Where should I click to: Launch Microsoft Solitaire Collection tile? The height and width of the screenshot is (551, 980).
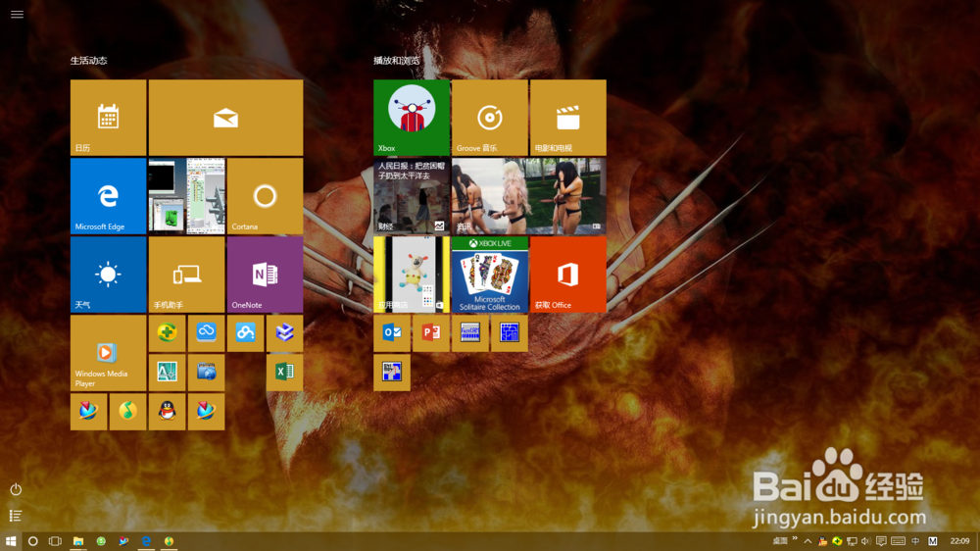(490, 275)
